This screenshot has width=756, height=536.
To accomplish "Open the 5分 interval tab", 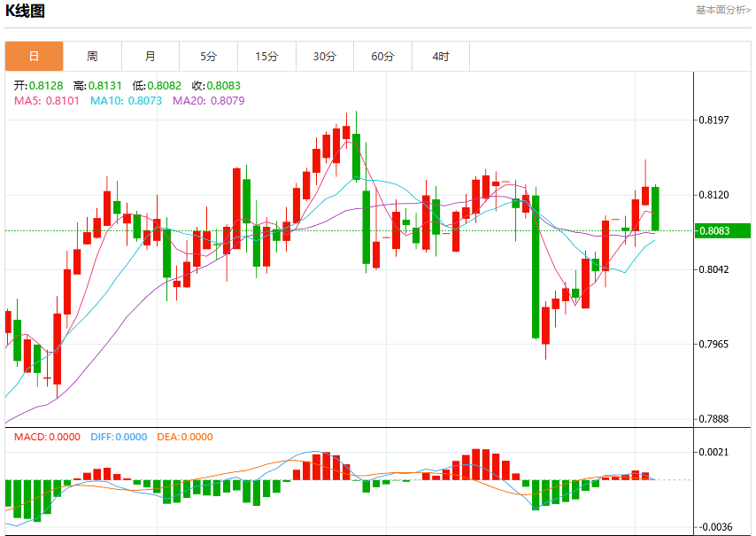I will 208,57.
